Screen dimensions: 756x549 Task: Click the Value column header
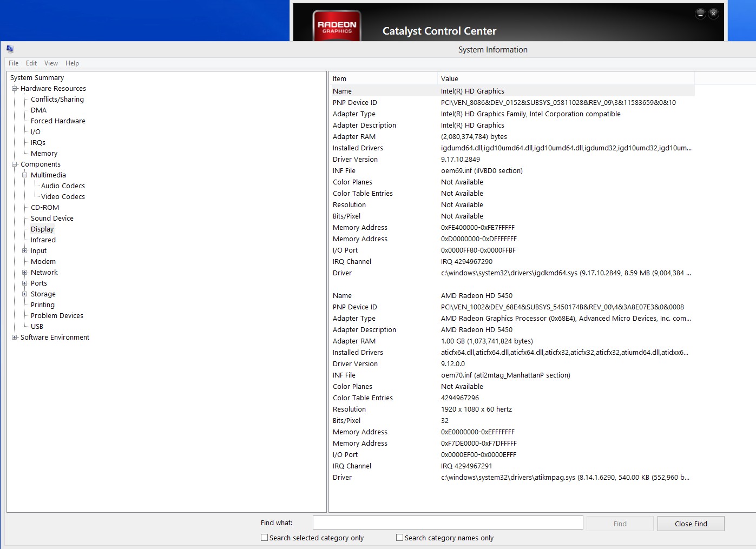(x=566, y=78)
